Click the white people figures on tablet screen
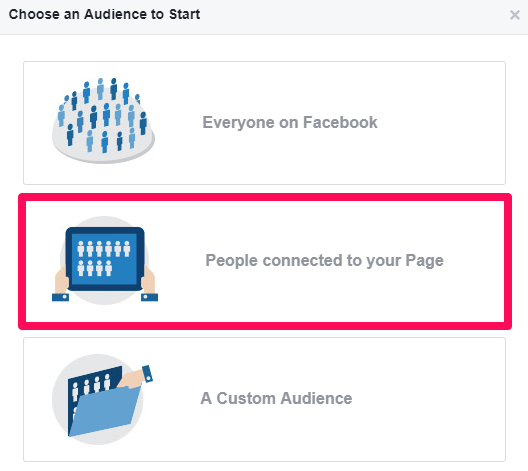The image size is (528, 471). [x=103, y=258]
